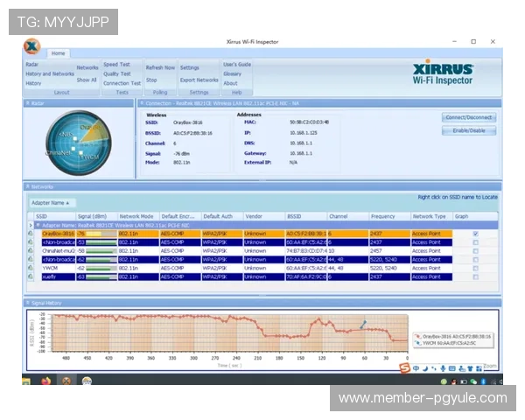Check the Graph checkbox for xuefly
The image size is (525, 420).
476,277
